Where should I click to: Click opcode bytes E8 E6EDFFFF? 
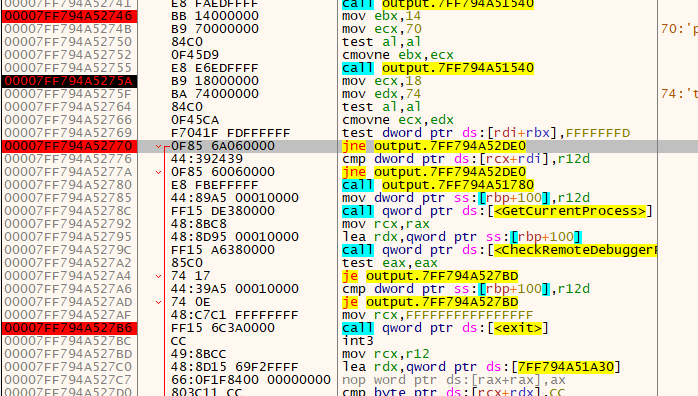(215, 68)
